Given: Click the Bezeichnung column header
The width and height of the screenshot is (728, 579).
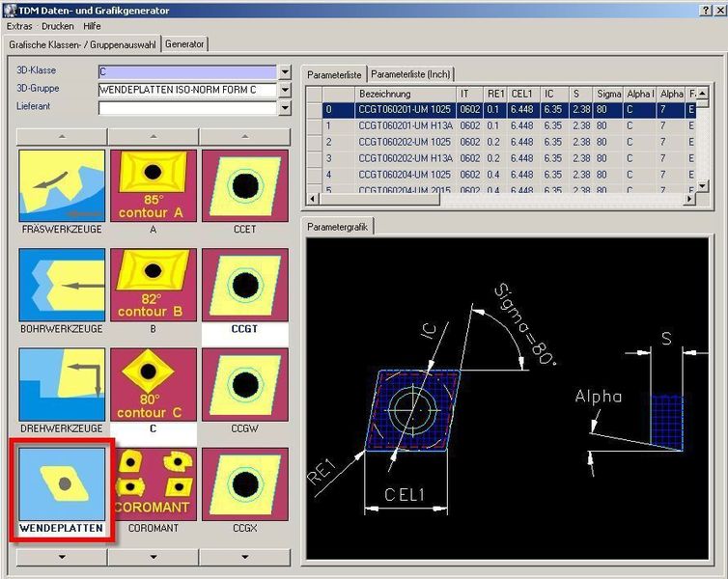Looking at the screenshot, I should 385,94.
